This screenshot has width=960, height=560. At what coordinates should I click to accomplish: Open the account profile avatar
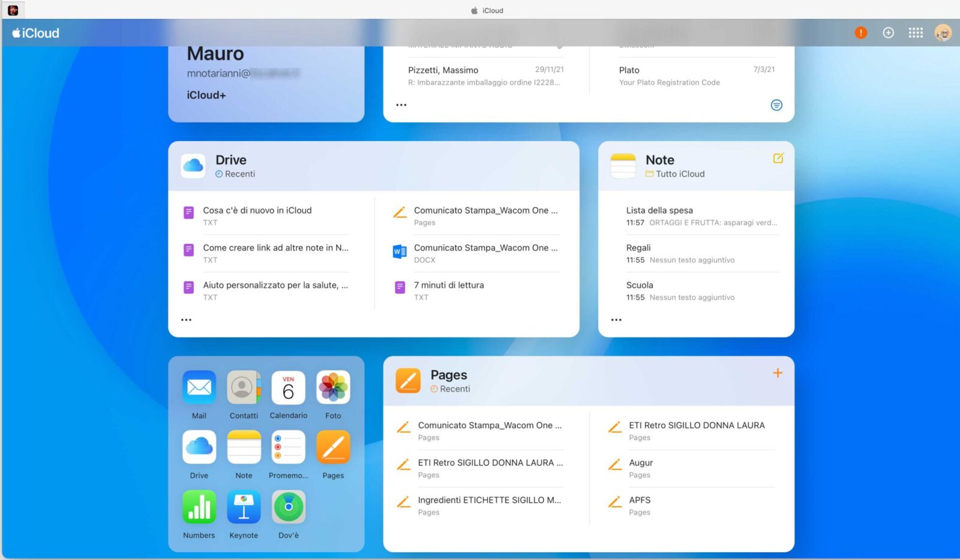[x=943, y=33]
